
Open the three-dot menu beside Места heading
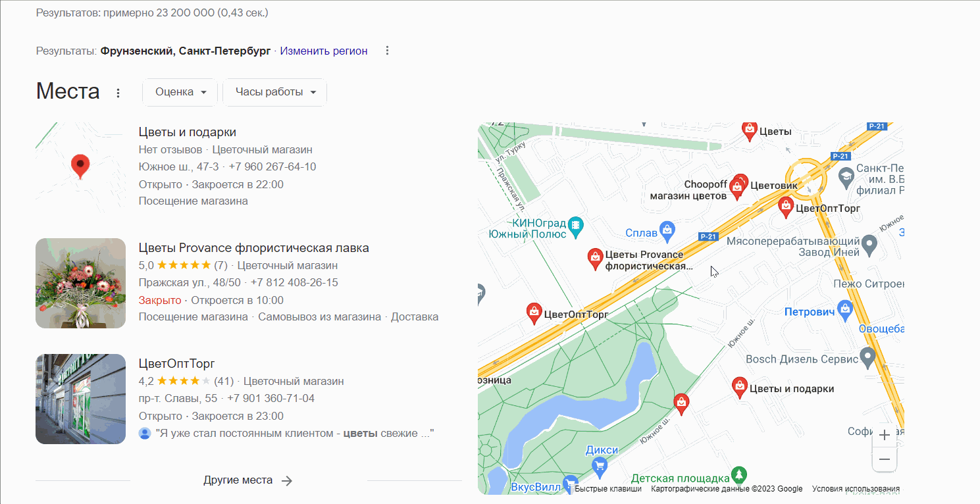coord(118,93)
